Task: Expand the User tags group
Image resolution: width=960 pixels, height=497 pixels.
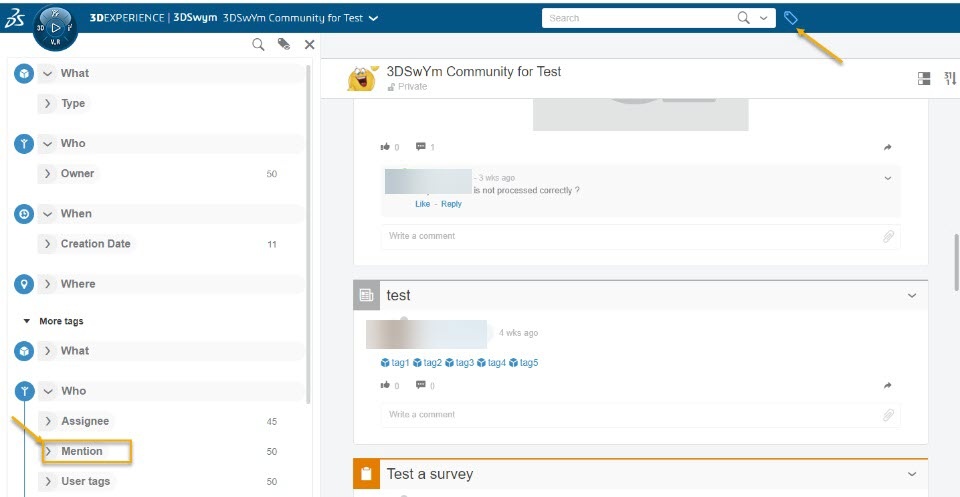Action: tap(48, 481)
